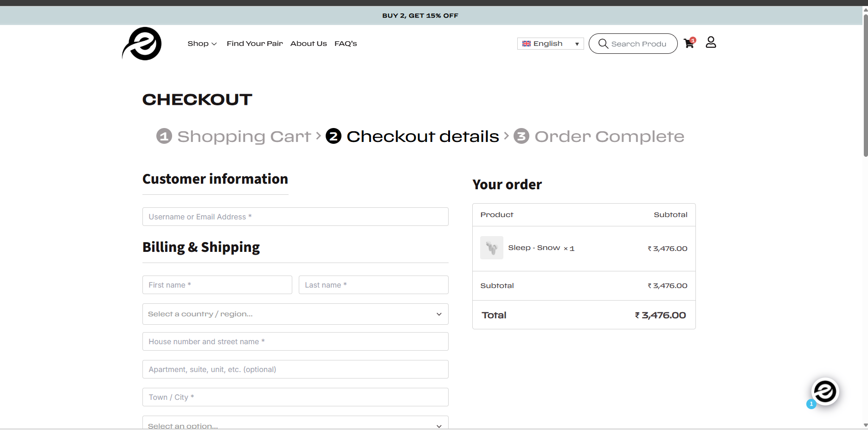Go back to Shopping Cart step
Image resolution: width=868 pixels, height=430 pixels.
(x=244, y=136)
